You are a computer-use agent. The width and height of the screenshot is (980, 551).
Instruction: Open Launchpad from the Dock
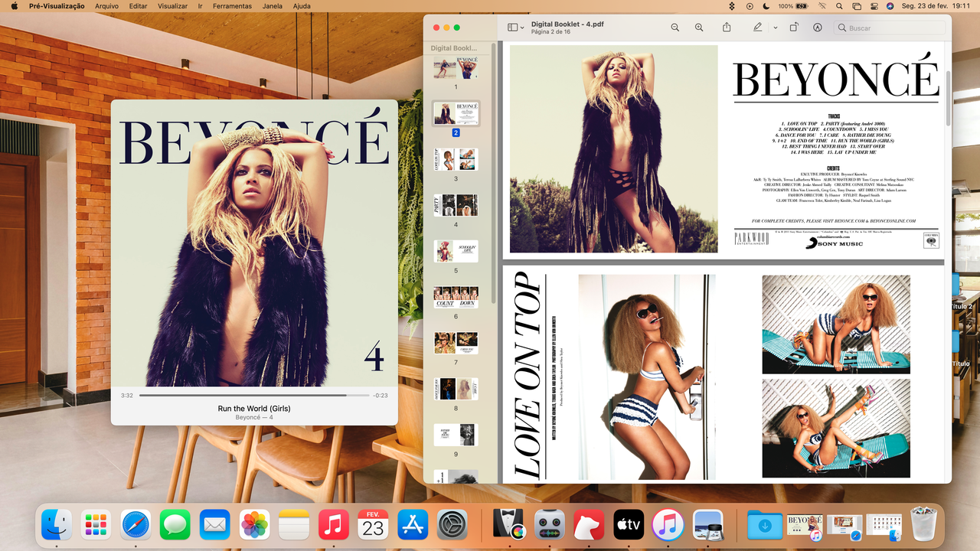click(96, 524)
